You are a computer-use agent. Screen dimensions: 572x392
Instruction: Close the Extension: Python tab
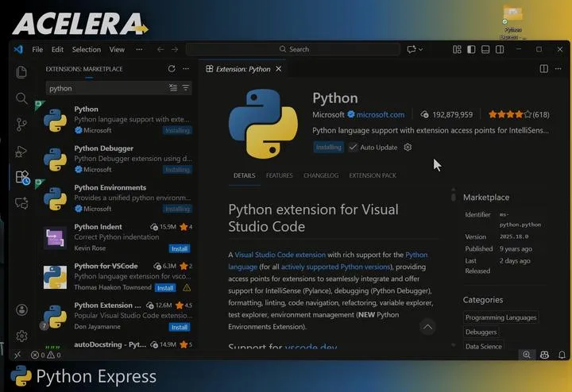(x=278, y=68)
